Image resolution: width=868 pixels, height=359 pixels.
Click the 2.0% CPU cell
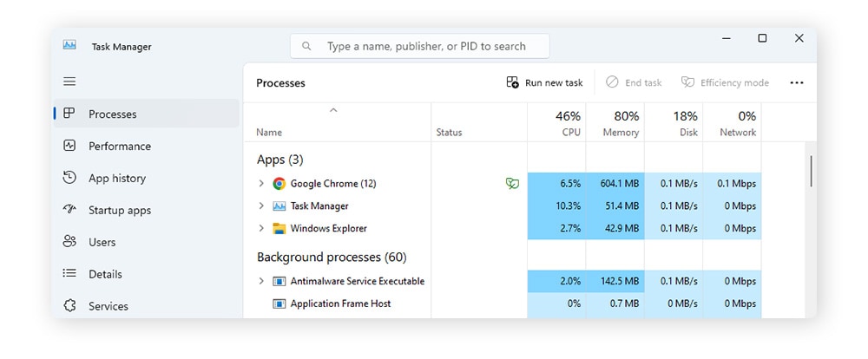(x=556, y=281)
